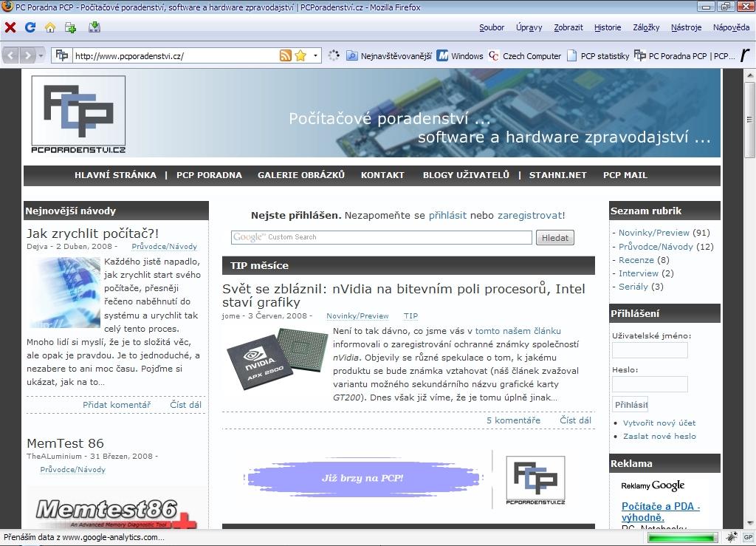Click the přihlásit login link
The height and width of the screenshot is (546, 756).
coord(447,215)
